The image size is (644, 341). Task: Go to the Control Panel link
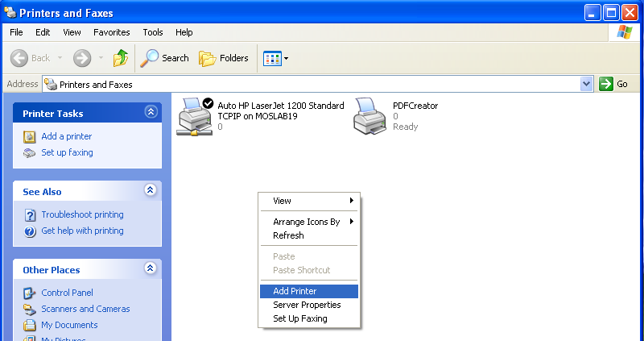tap(67, 293)
